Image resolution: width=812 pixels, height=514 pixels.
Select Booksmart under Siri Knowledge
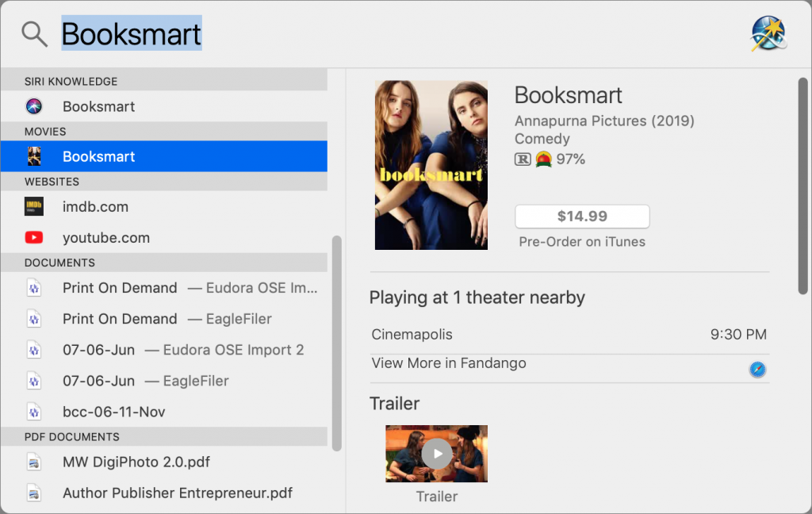coord(164,106)
